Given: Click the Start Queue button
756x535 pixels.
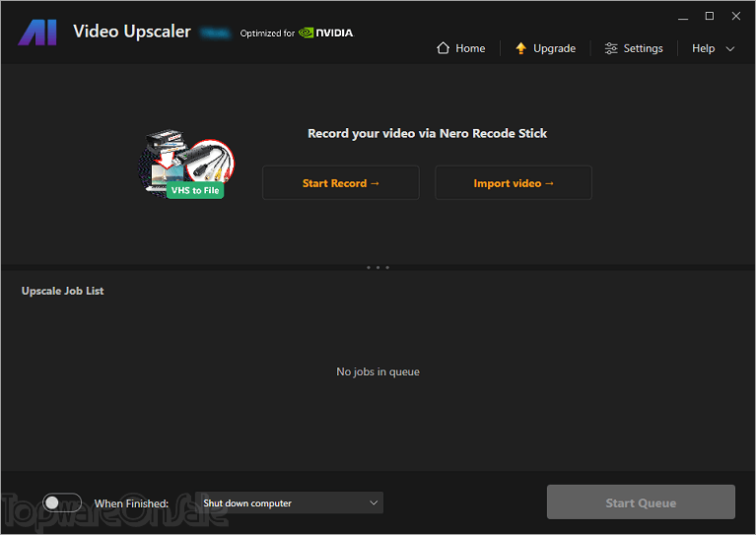Looking at the screenshot, I should click(641, 502).
